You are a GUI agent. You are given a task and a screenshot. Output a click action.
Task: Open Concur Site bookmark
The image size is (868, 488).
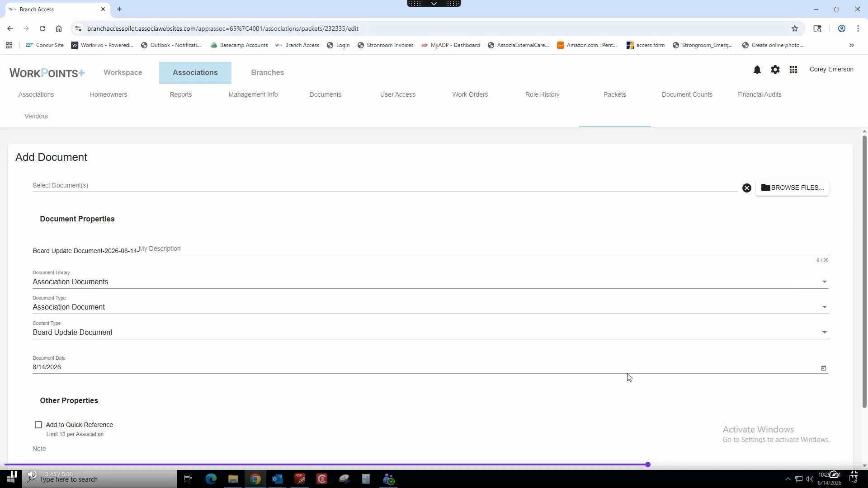(45, 45)
